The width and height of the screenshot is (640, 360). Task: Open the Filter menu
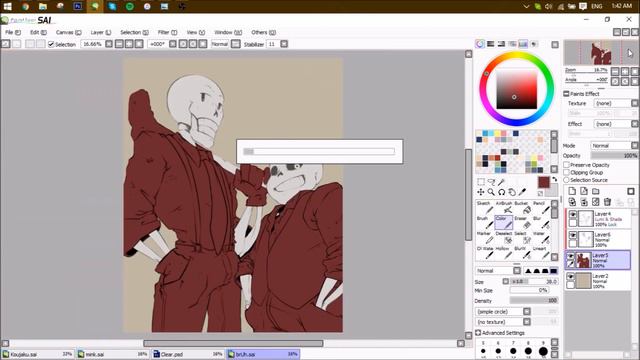pyautogui.click(x=167, y=32)
